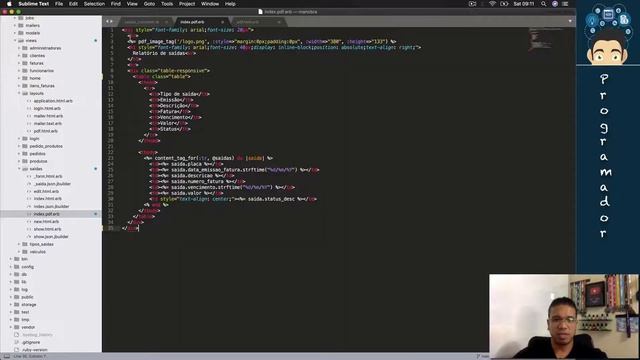This screenshot has height=360, width=640.
Task: Click the models folder icon
Action: point(21,33)
